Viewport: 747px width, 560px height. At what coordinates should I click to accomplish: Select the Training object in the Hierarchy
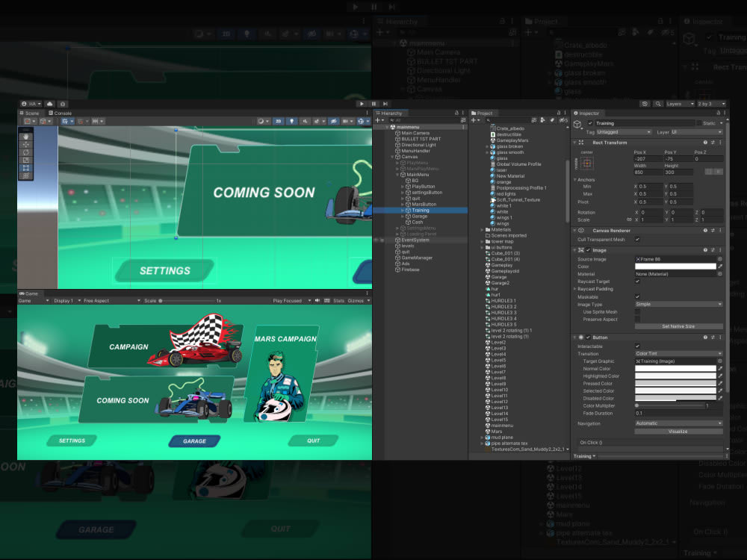pyautogui.click(x=419, y=210)
